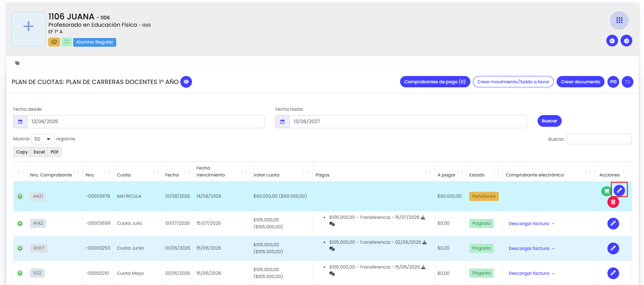Click Comprobantes de pago (0) button
This screenshot has height=285, width=644.
pyautogui.click(x=435, y=82)
